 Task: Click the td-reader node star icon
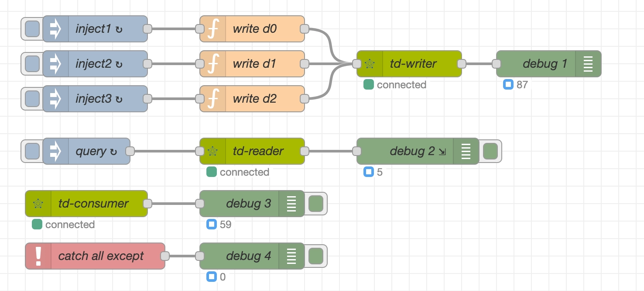(x=212, y=151)
